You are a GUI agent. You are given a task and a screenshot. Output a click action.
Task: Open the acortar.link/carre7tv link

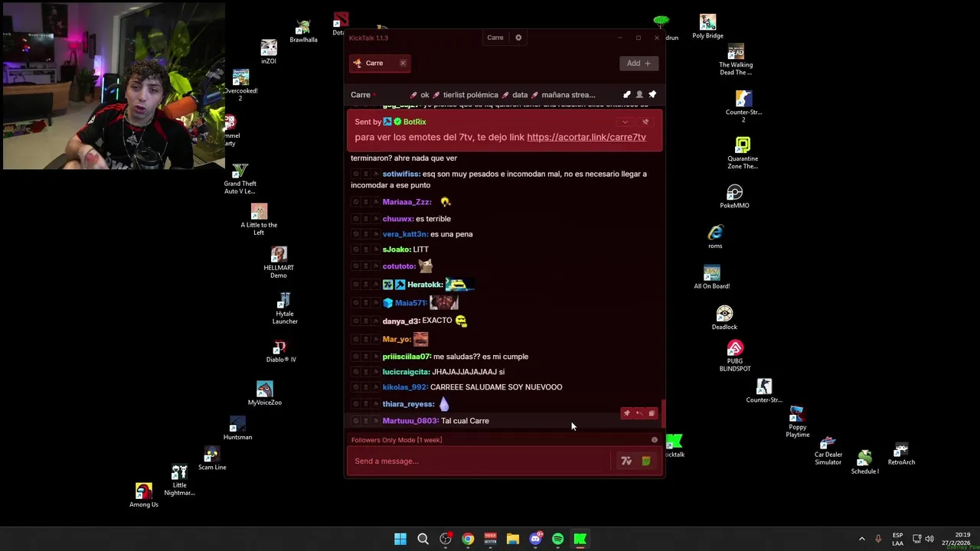586,137
